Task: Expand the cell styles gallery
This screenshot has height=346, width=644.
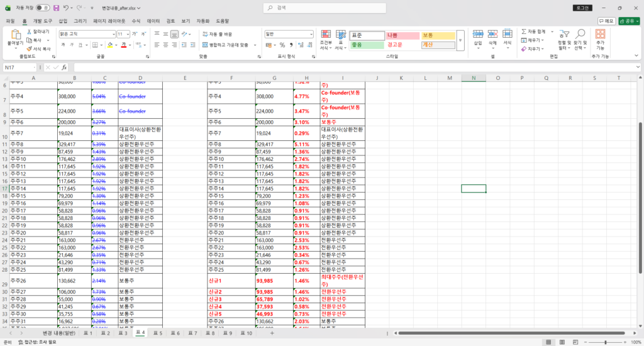Action: pos(460,40)
